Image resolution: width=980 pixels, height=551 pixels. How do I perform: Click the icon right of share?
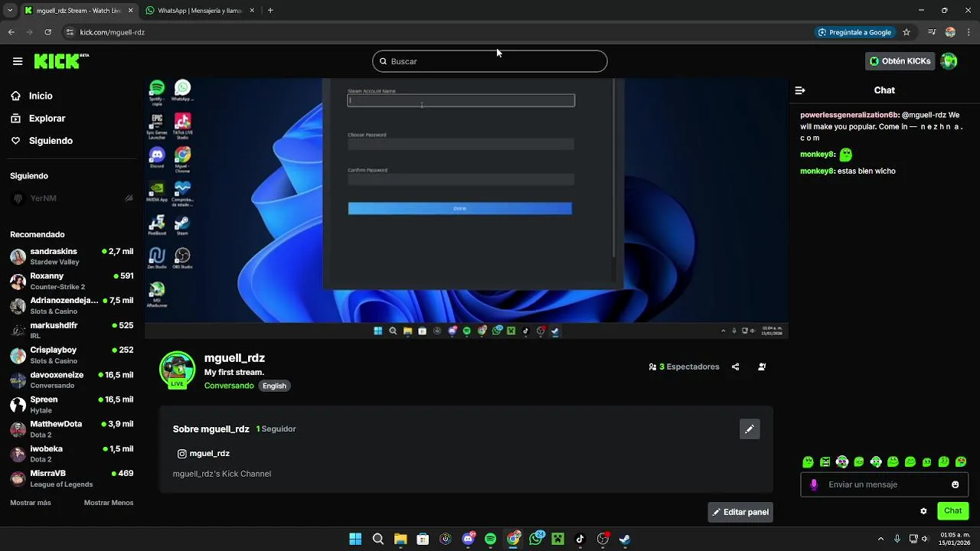click(762, 367)
